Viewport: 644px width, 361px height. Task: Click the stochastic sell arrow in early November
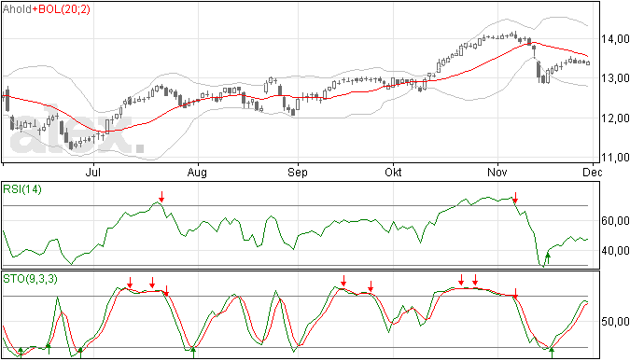[x=516, y=293]
